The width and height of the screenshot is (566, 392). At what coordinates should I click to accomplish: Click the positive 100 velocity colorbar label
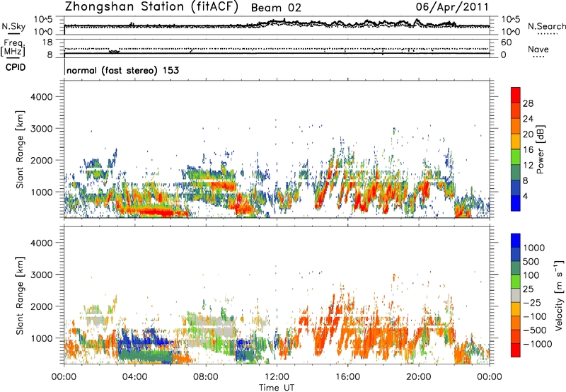tap(531, 275)
